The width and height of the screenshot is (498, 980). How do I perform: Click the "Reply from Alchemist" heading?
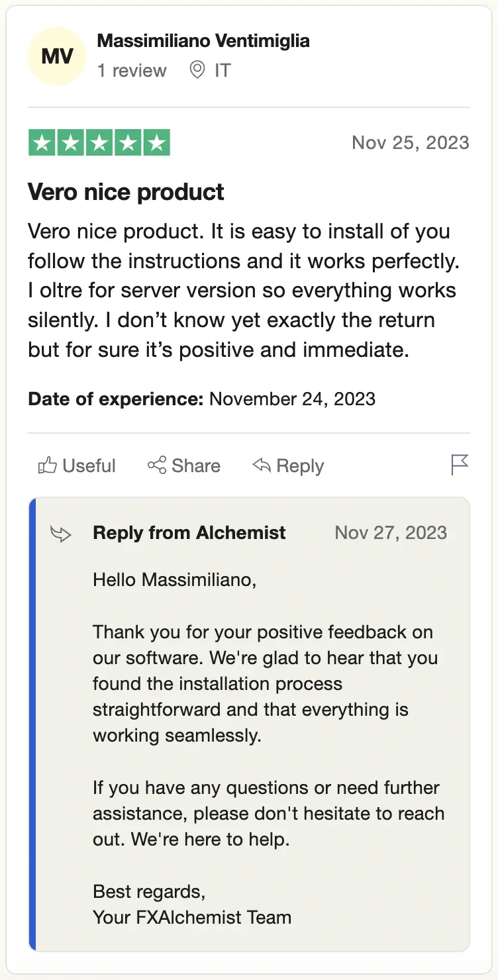pyautogui.click(x=189, y=533)
